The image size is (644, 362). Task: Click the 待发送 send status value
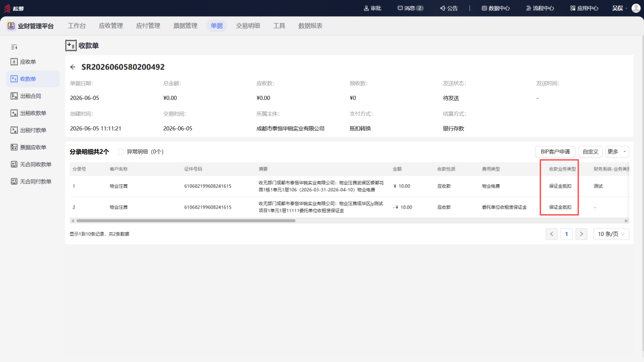(451, 98)
